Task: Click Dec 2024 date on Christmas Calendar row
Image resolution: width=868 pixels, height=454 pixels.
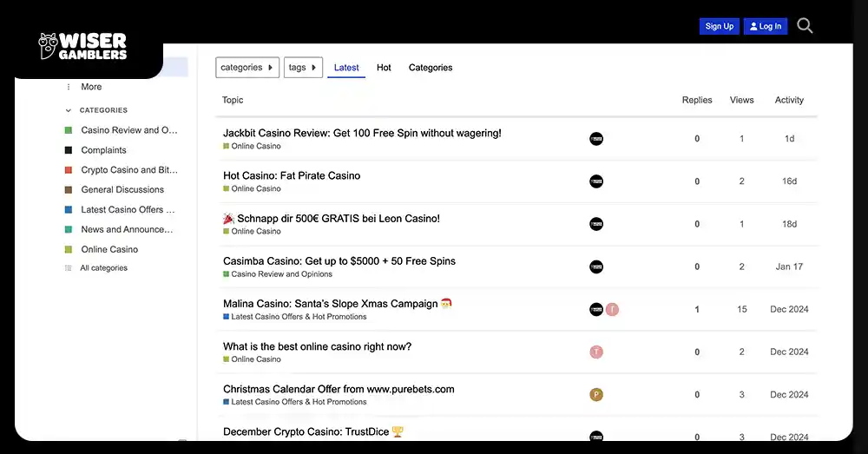Action: 789,394
